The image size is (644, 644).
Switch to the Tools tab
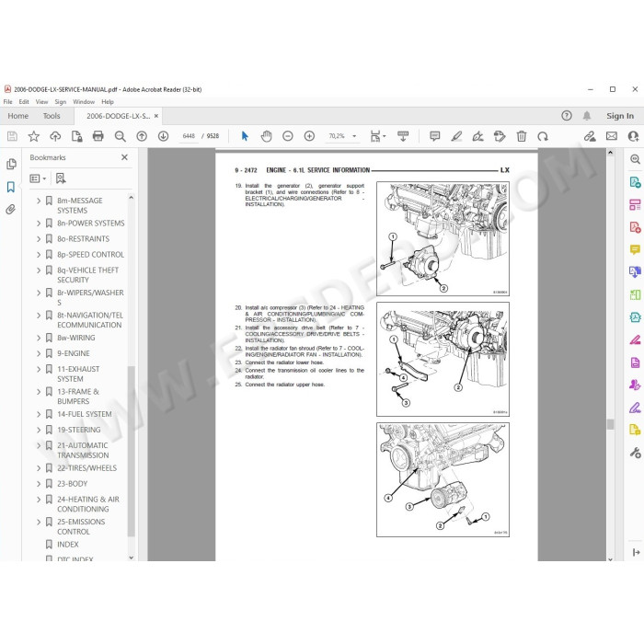point(52,116)
